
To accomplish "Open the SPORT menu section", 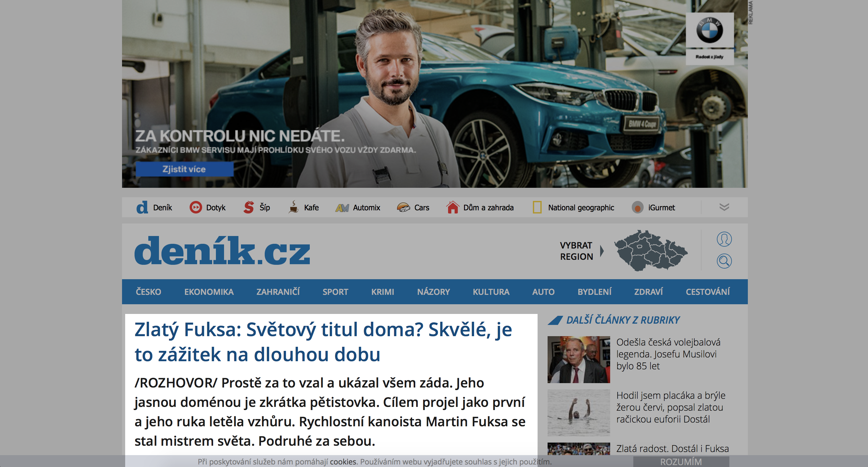I will pyautogui.click(x=335, y=292).
